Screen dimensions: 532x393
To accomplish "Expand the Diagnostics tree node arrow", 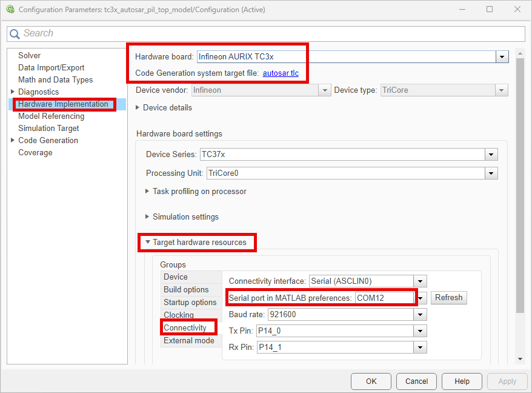I will [13, 92].
